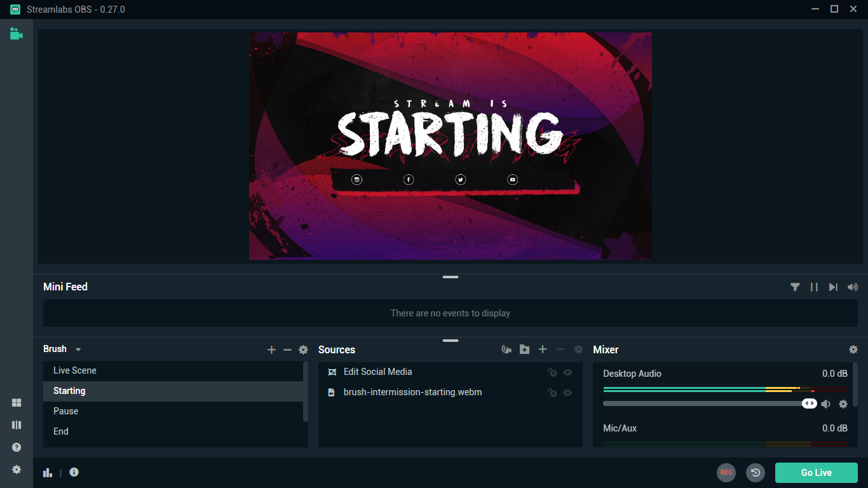Lock the Edit Social Media source
868x488 pixels.
click(x=552, y=372)
